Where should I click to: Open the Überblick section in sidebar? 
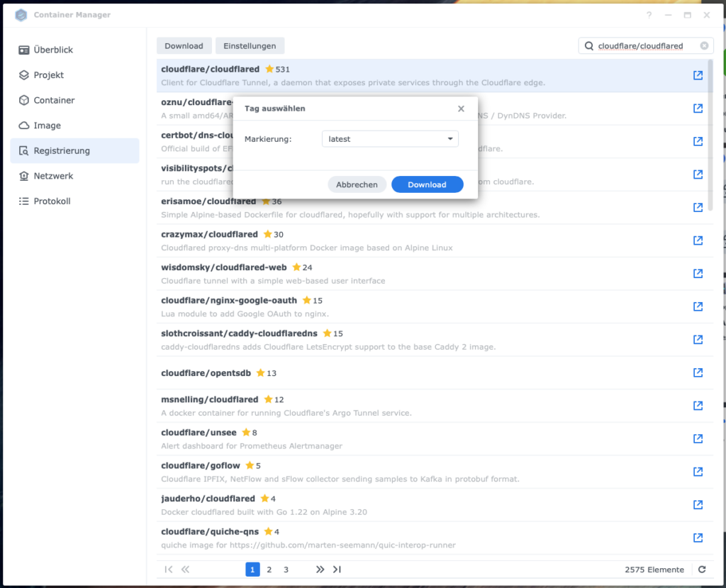[53, 50]
